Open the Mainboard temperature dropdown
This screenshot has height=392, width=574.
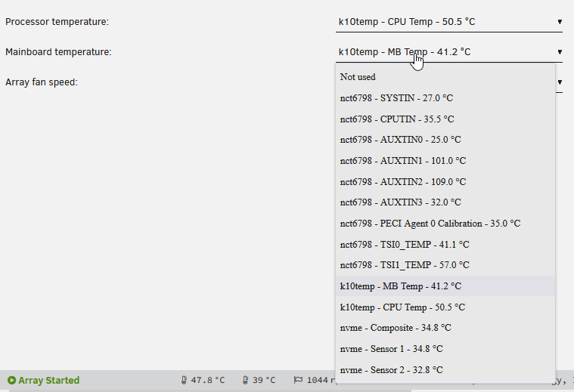(x=448, y=52)
